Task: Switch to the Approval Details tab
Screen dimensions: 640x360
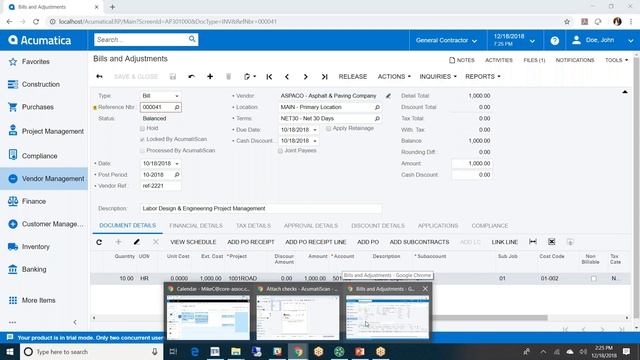Action: click(311, 226)
